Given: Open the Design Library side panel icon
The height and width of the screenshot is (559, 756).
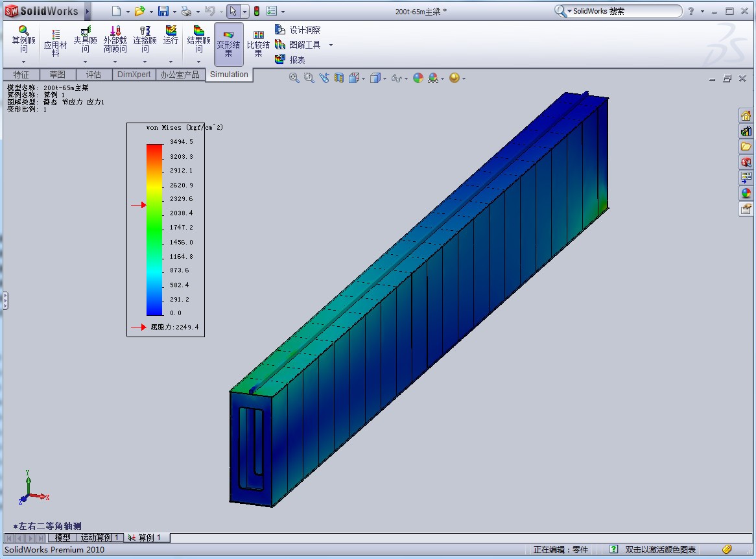Looking at the screenshot, I should pos(746,131).
